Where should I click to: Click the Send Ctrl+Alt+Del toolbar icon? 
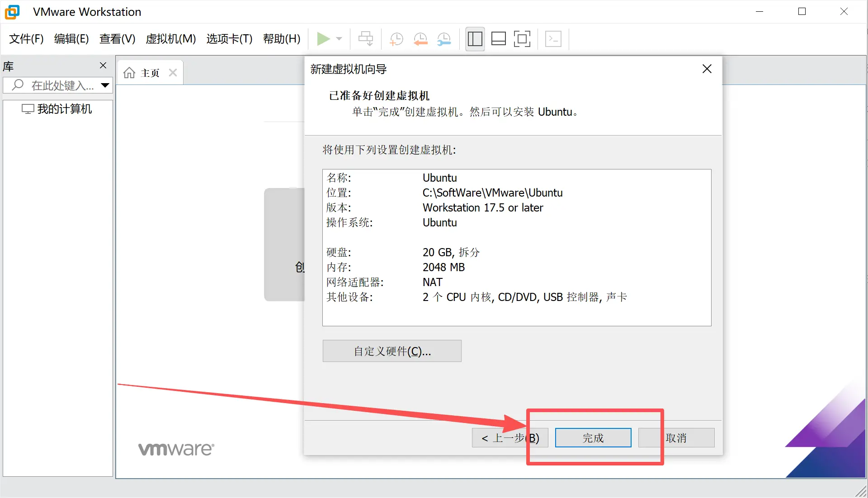365,39
